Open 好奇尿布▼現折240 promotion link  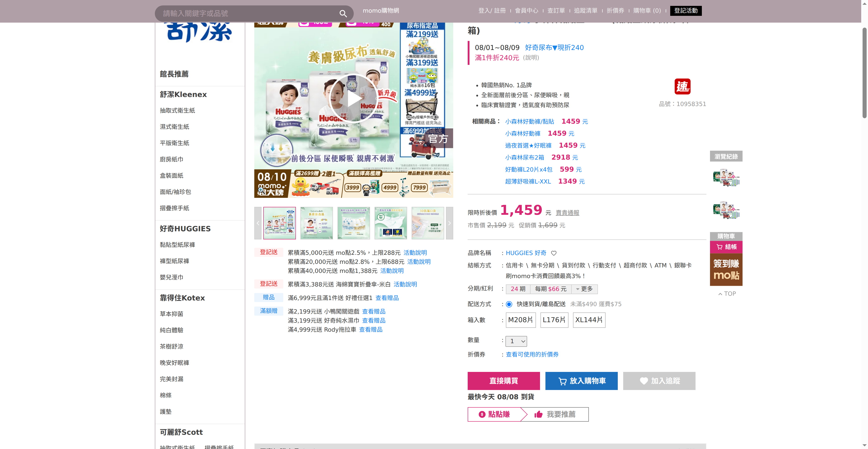point(554,47)
